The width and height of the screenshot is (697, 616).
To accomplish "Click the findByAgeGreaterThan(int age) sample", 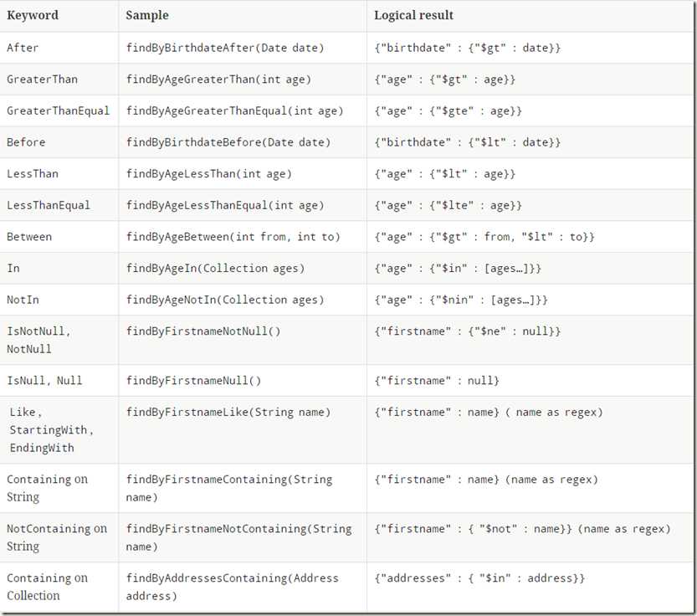I will 218,80.
